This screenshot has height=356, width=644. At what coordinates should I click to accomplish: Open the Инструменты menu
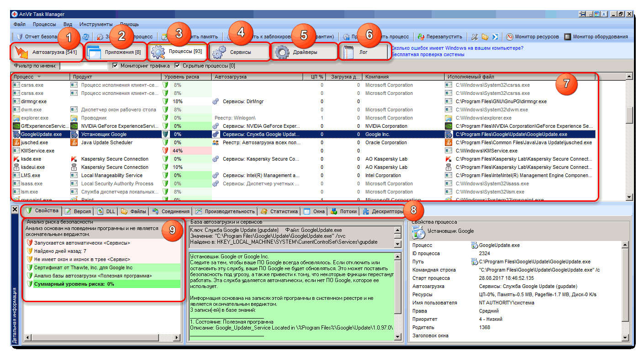(x=95, y=24)
